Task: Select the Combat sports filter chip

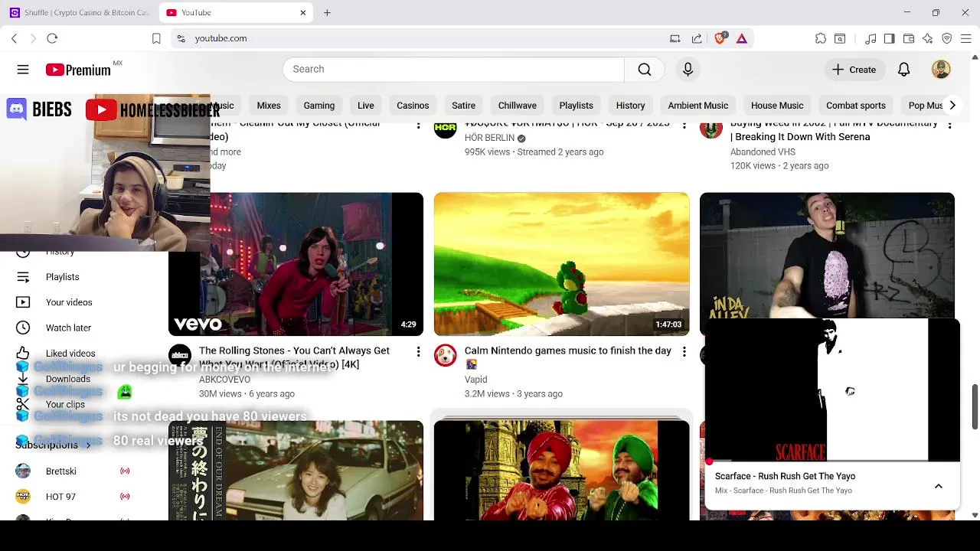Action: coord(855,106)
